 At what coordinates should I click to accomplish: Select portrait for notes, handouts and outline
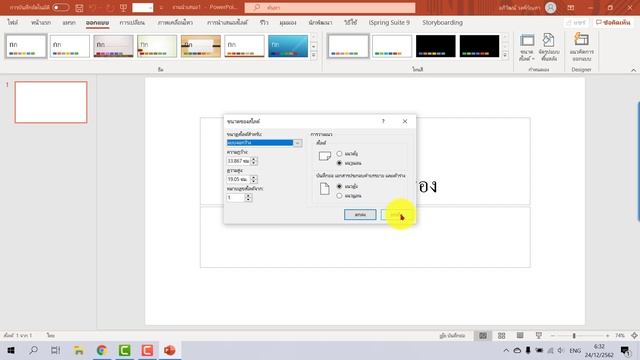coord(339,186)
